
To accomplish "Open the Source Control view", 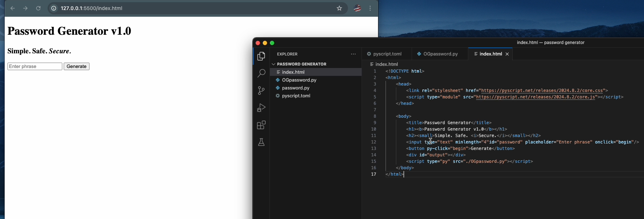I will tap(261, 91).
